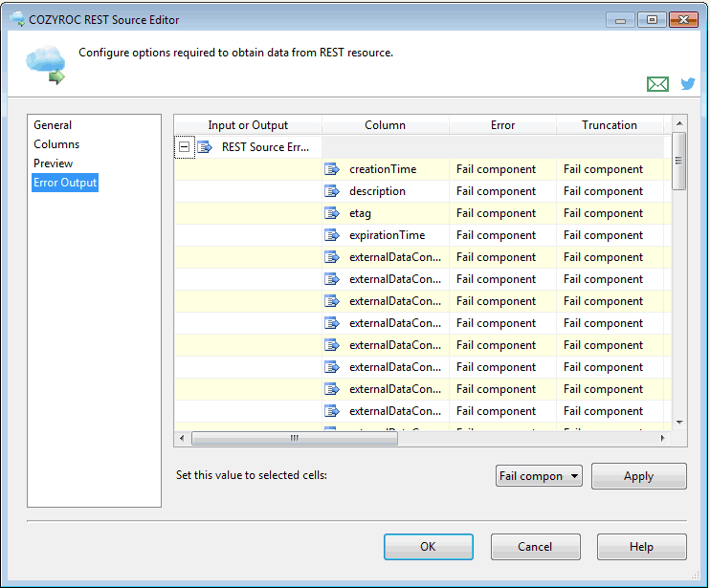
Task: Confirm with the OK button
Action: point(429,546)
